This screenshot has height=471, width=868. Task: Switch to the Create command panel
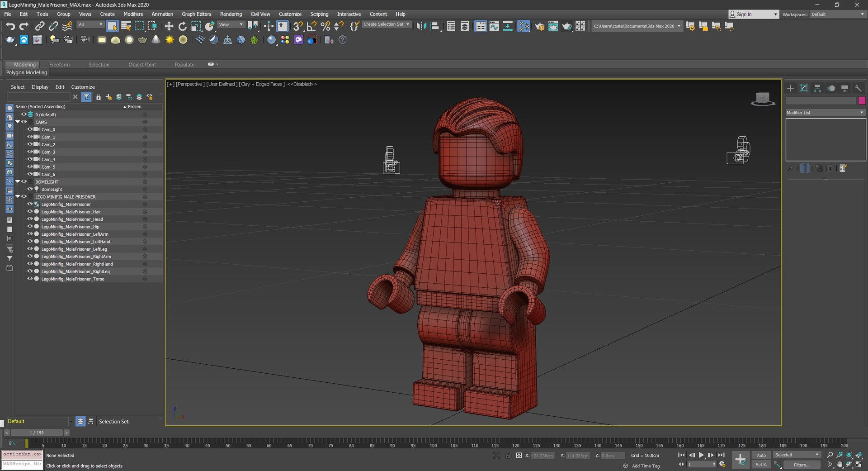pos(790,88)
